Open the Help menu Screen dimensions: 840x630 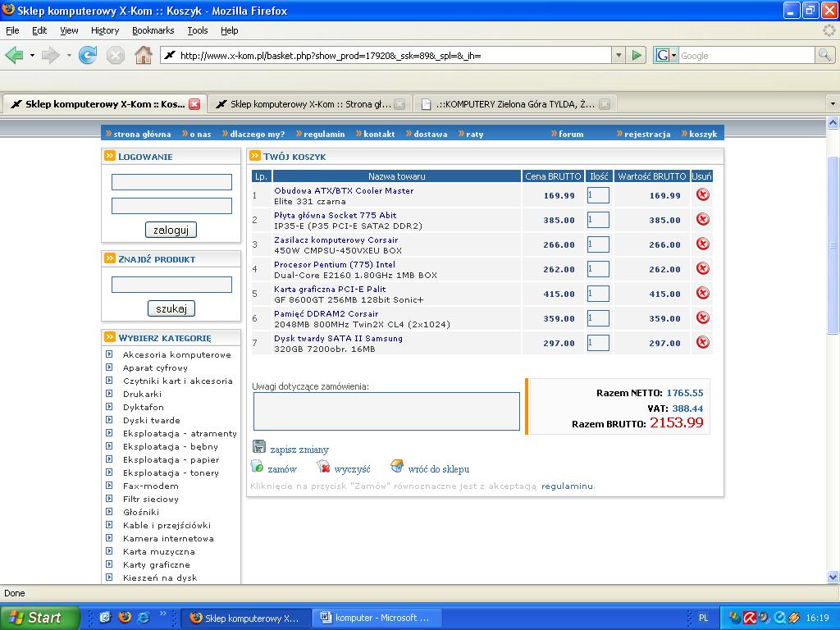[x=230, y=30]
